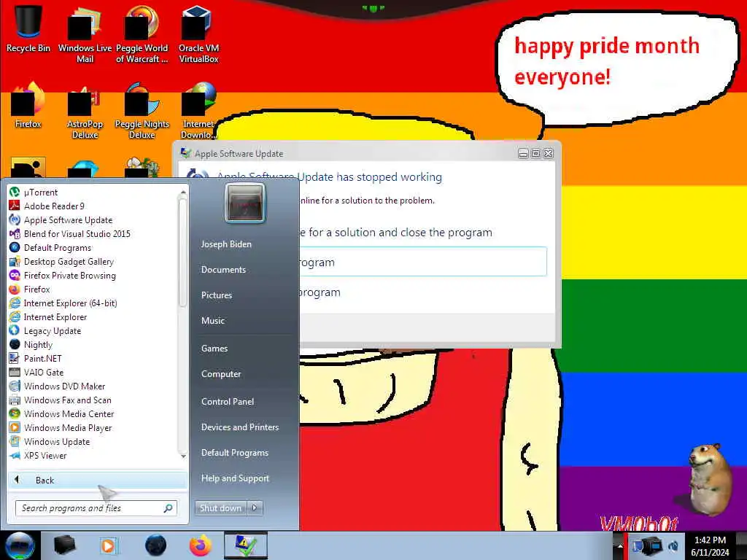
Task: Open Default Programs in right pane
Action: (234, 453)
